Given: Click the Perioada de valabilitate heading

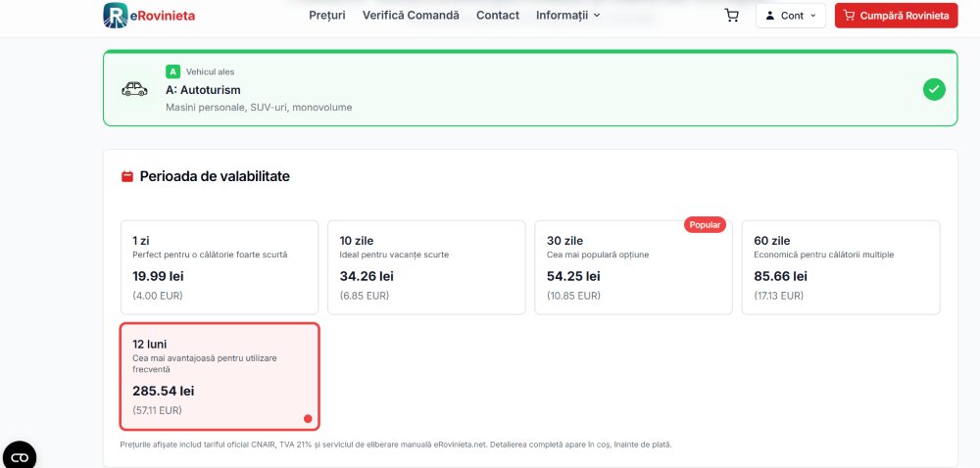Looking at the screenshot, I should 215,176.
